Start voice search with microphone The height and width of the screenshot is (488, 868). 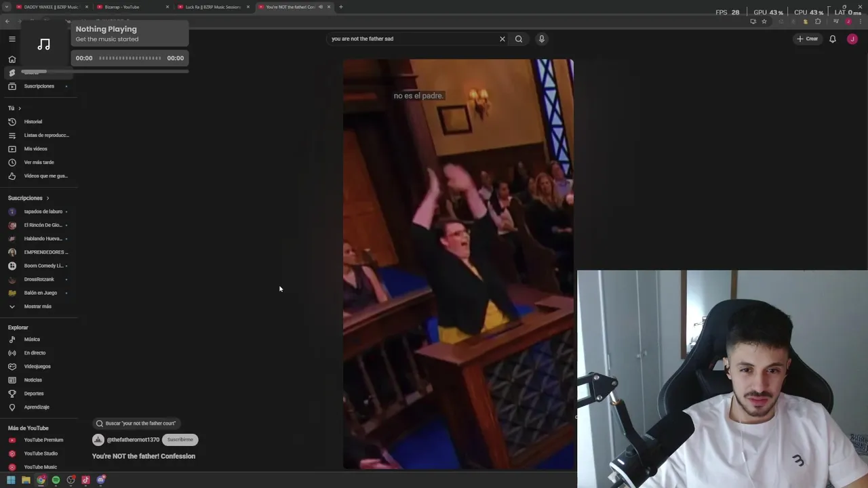(542, 39)
